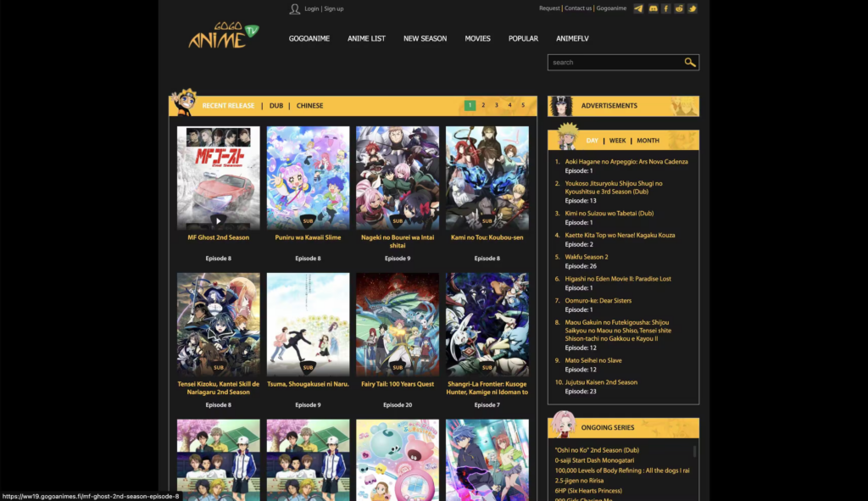This screenshot has height=501, width=868.
Task: Open 2.5-jigen no Ririsa link
Action: [579, 481]
